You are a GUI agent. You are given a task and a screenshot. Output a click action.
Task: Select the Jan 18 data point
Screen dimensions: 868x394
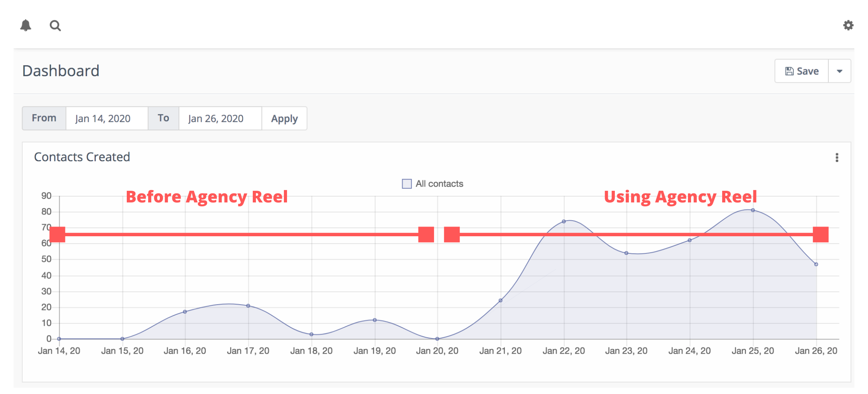[311, 334]
